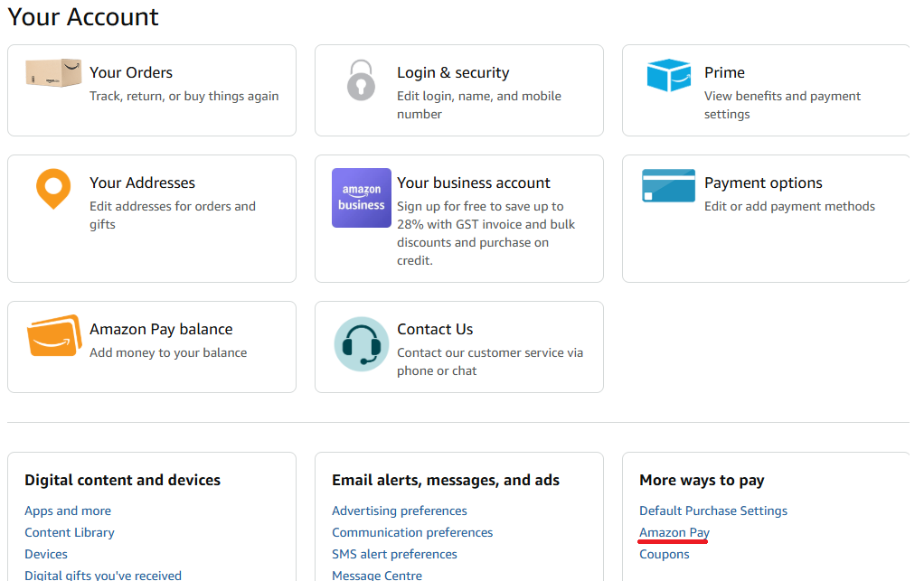This screenshot has width=924, height=581.
Task: Open the Amazon Pay balance heading
Action: [x=161, y=329]
